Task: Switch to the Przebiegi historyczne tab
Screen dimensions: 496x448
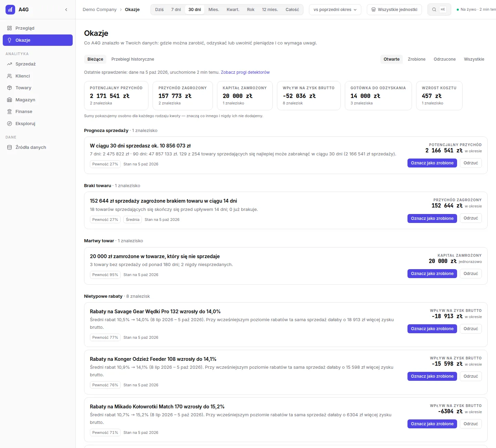Action: pyautogui.click(x=133, y=59)
